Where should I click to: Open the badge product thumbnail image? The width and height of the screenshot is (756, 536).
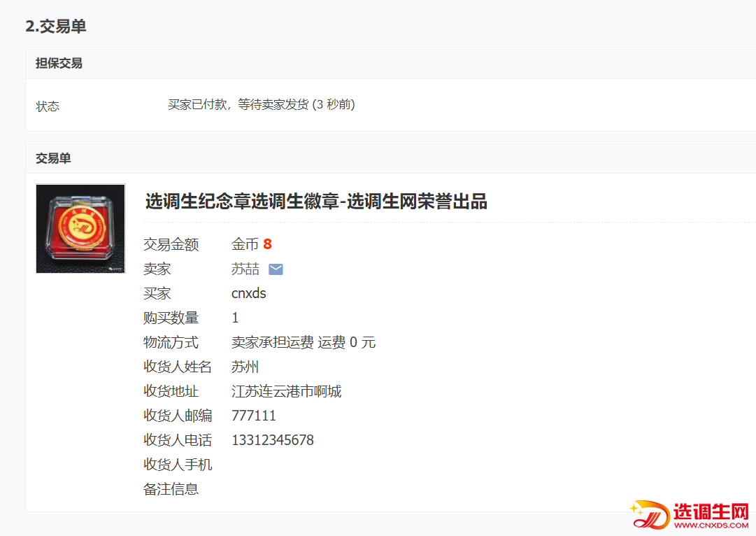click(x=80, y=229)
